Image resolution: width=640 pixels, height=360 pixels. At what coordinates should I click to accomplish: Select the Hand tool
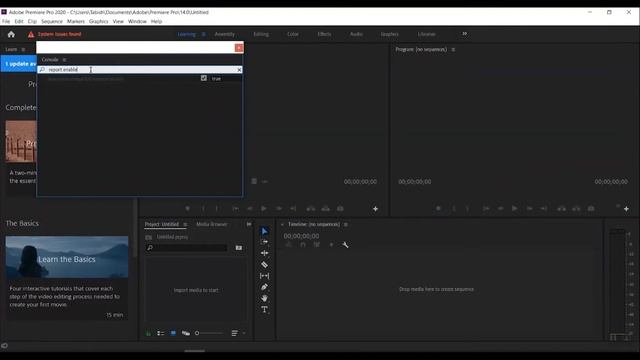point(264,298)
